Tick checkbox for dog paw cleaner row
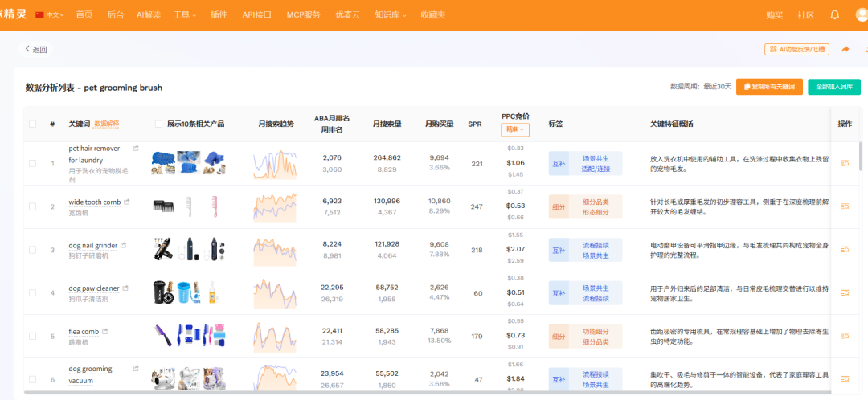The width and height of the screenshot is (868, 400). coord(33,292)
